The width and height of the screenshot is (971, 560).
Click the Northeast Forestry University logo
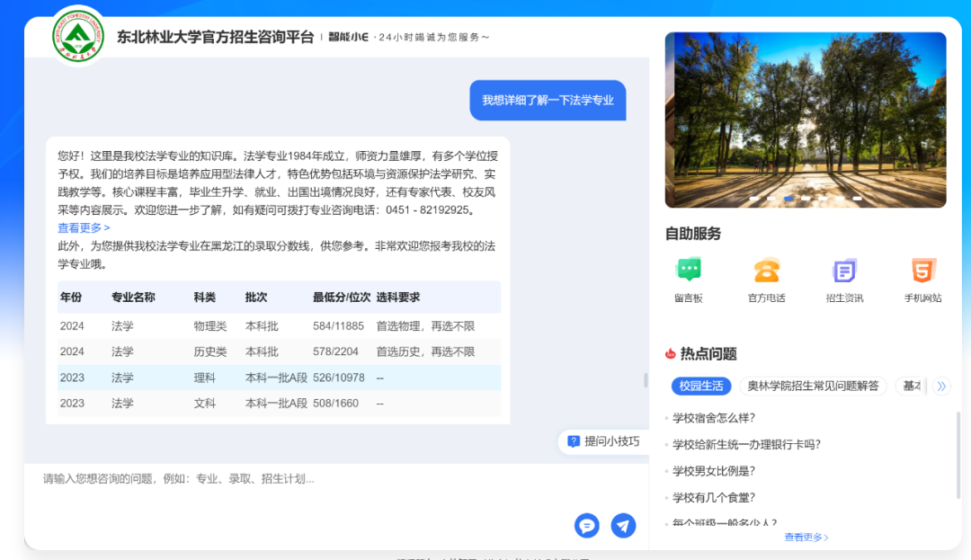pos(77,35)
